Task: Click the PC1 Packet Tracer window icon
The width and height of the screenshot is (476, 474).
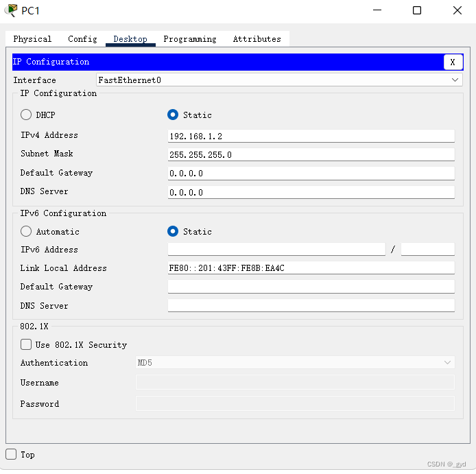Action: [11, 10]
